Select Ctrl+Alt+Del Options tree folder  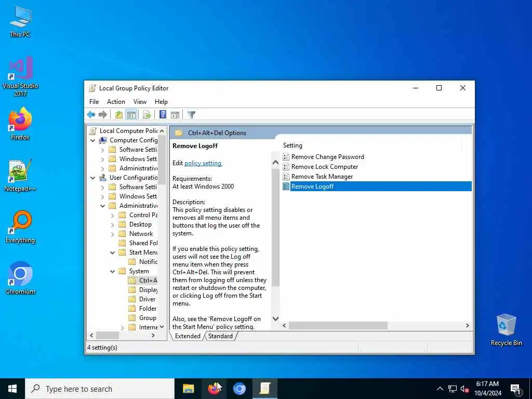tap(148, 281)
